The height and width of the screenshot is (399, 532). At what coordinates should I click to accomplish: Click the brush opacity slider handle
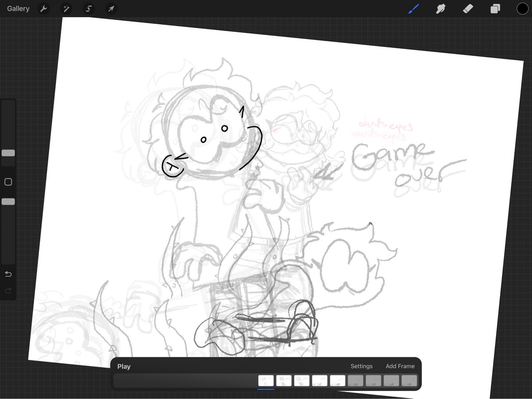coord(8,202)
